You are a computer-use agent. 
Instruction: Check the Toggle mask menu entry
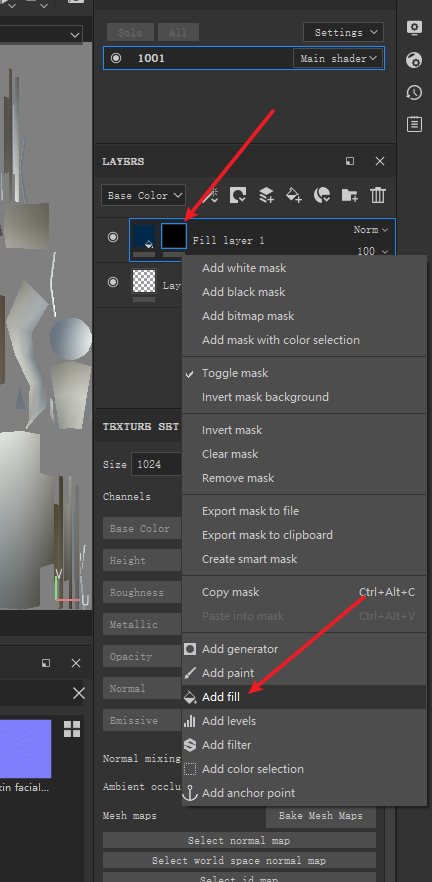pos(235,373)
